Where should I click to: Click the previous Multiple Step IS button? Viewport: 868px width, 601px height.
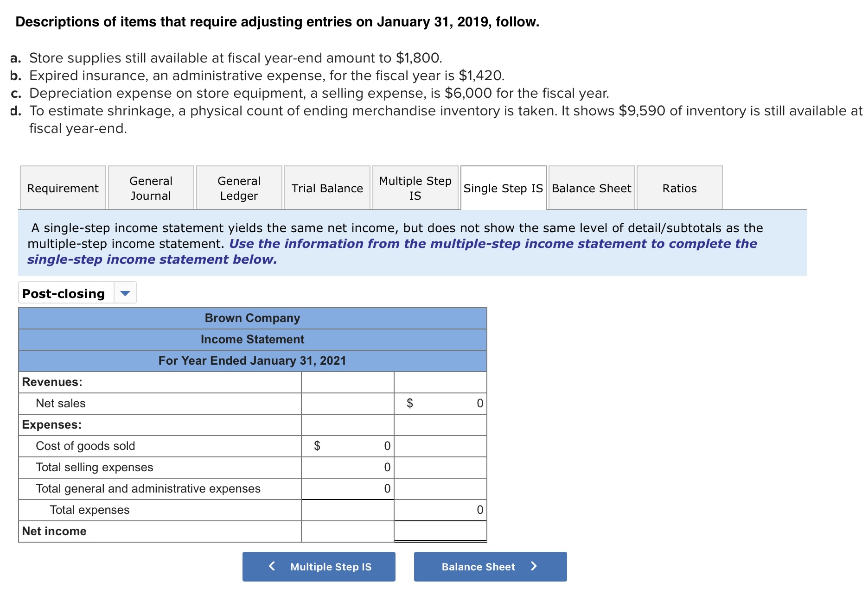319,567
